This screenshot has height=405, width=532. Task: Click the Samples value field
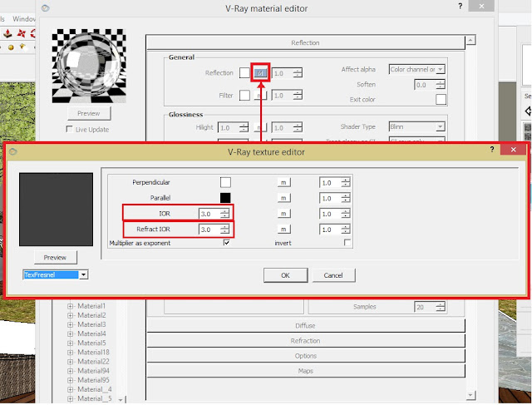coord(425,307)
